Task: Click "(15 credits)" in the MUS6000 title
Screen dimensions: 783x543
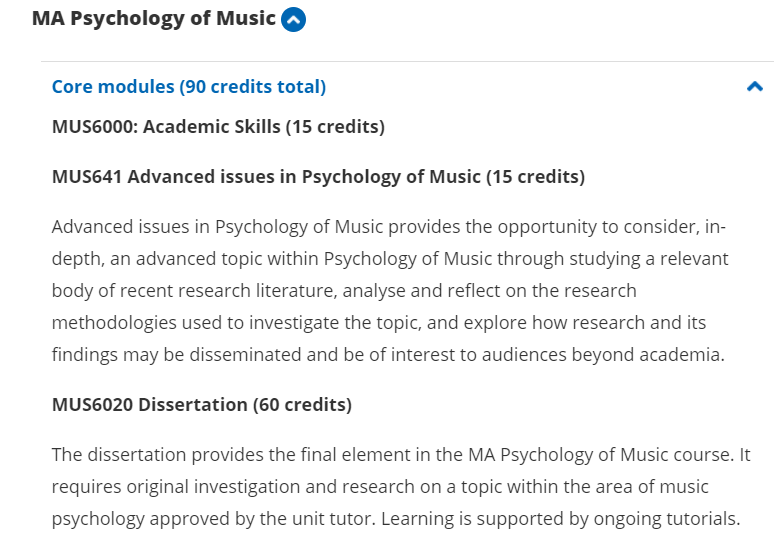Action: tap(335, 127)
